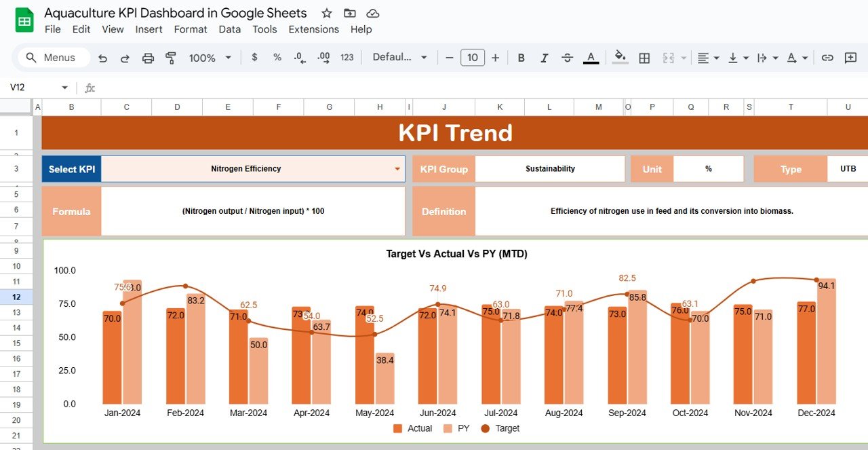Toggle bold formatting
Image resolution: width=868 pixels, height=450 pixels.
[521, 58]
